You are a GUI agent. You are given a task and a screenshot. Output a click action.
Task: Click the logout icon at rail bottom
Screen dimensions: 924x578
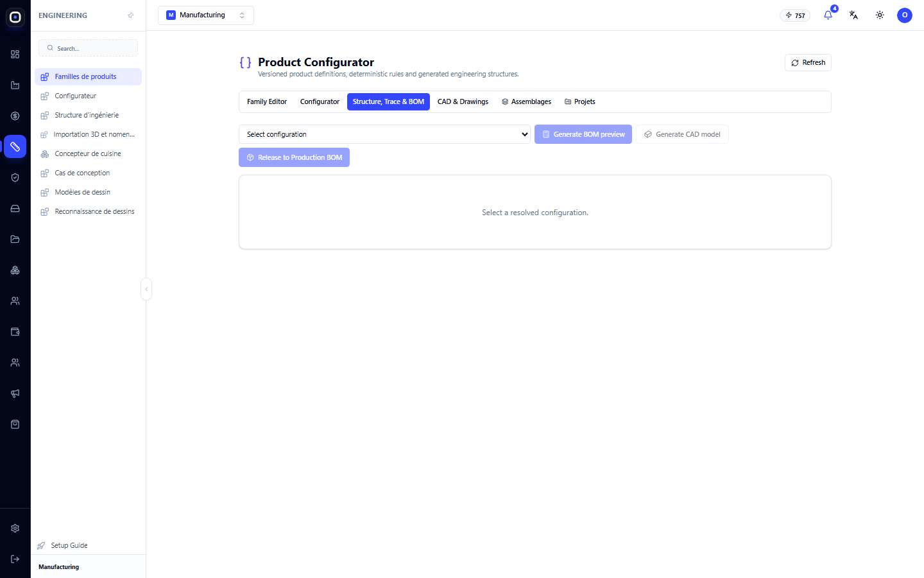click(15, 559)
